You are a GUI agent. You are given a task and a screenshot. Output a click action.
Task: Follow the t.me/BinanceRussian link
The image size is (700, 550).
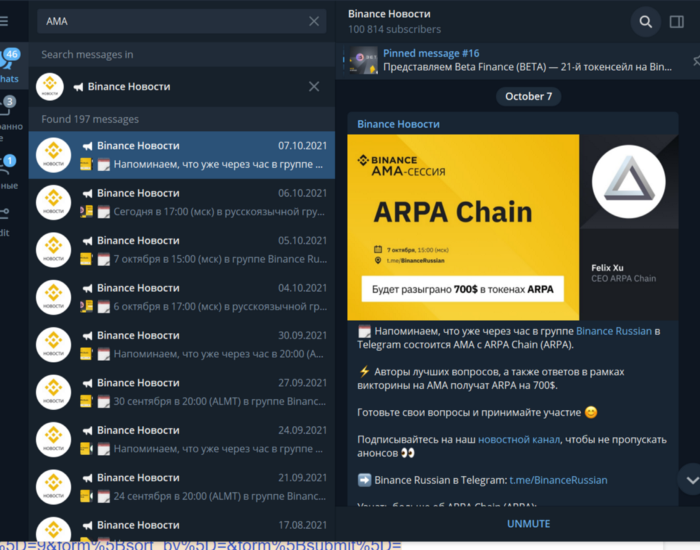coord(558,480)
